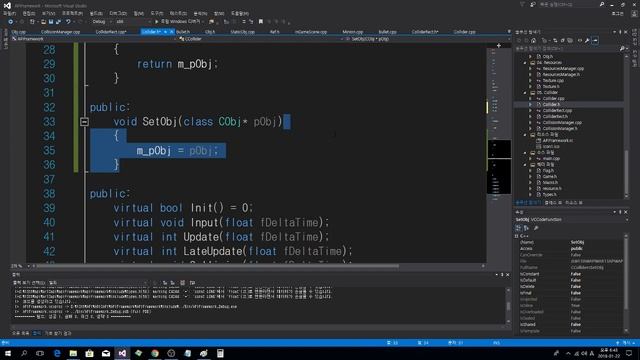
Task: Select Game.h in Solution Explorer
Action: pos(549,177)
